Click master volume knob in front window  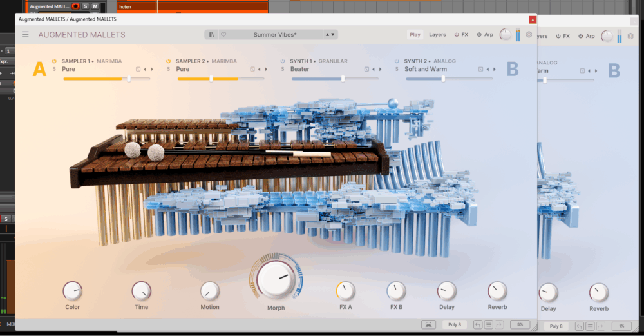(x=505, y=35)
